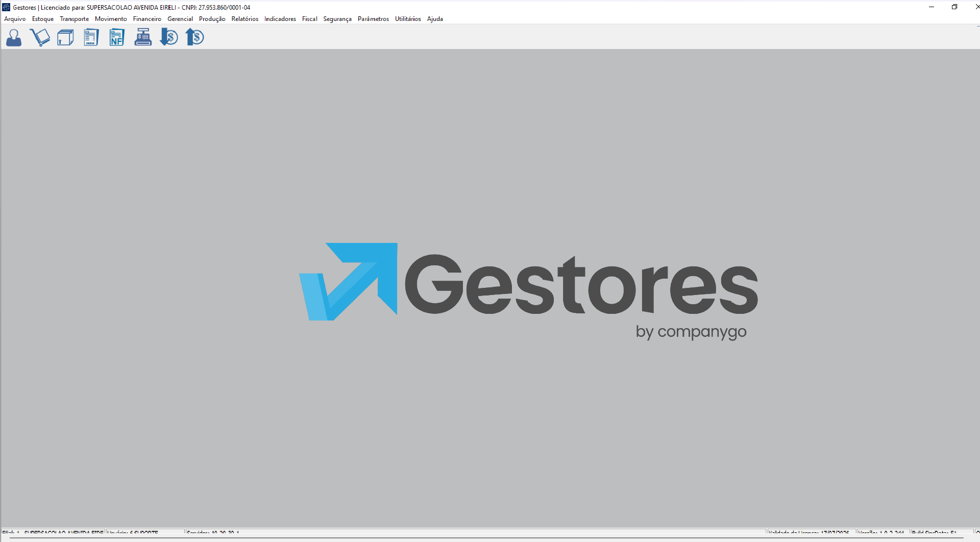
Task: Open the Relatórios menu
Action: tap(245, 19)
